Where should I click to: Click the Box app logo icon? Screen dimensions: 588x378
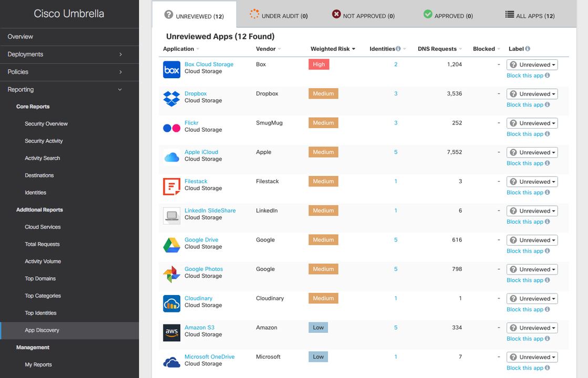click(x=171, y=70)
